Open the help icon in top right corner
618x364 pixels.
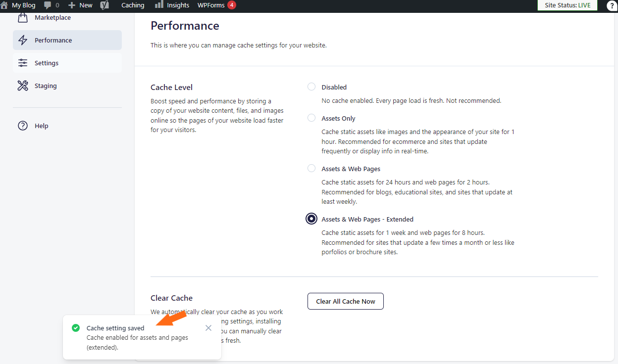click(x=611, y=6)
